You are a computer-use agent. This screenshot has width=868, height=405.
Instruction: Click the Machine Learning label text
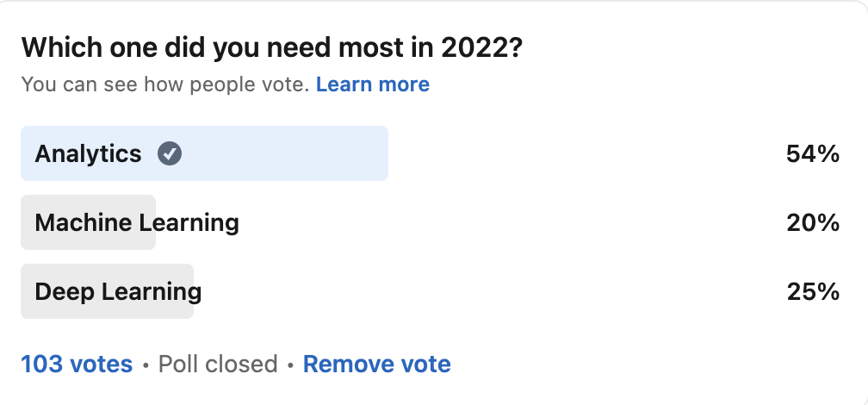[137, 223]
